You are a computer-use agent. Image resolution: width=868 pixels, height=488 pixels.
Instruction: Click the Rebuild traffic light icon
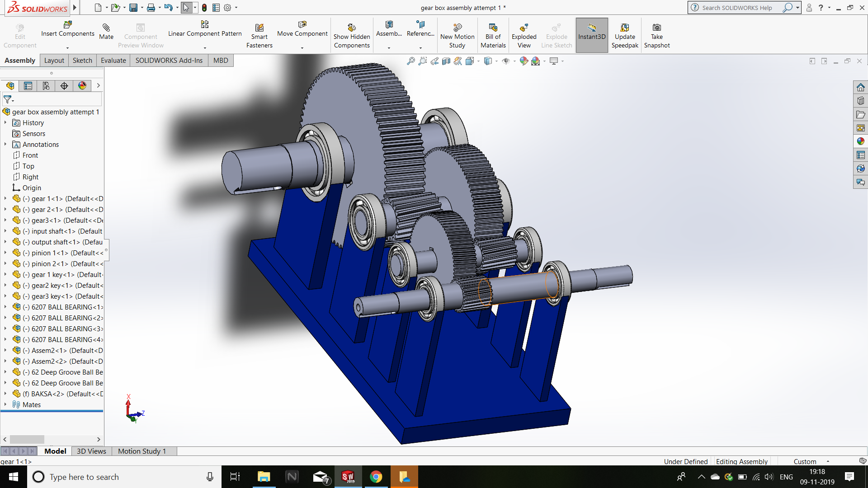(x=204, y=8)
